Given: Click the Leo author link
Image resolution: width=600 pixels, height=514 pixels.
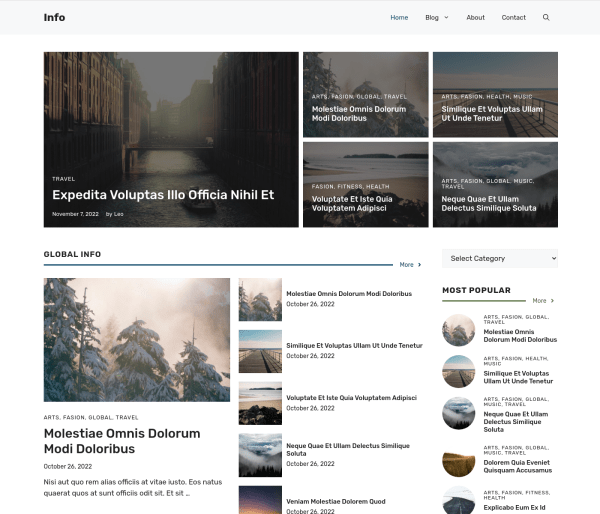Looking at the screenshot, I should [119, 214].
